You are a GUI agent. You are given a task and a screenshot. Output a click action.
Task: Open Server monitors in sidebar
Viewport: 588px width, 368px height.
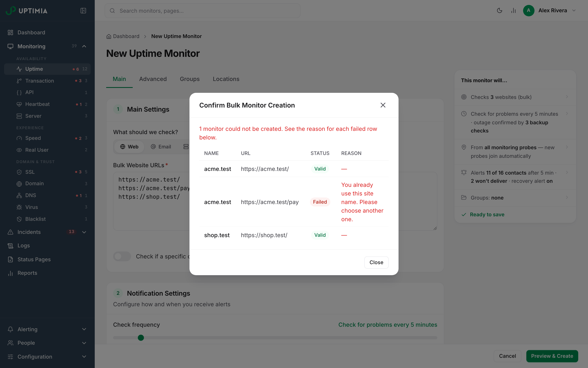(x=47, y=116)
